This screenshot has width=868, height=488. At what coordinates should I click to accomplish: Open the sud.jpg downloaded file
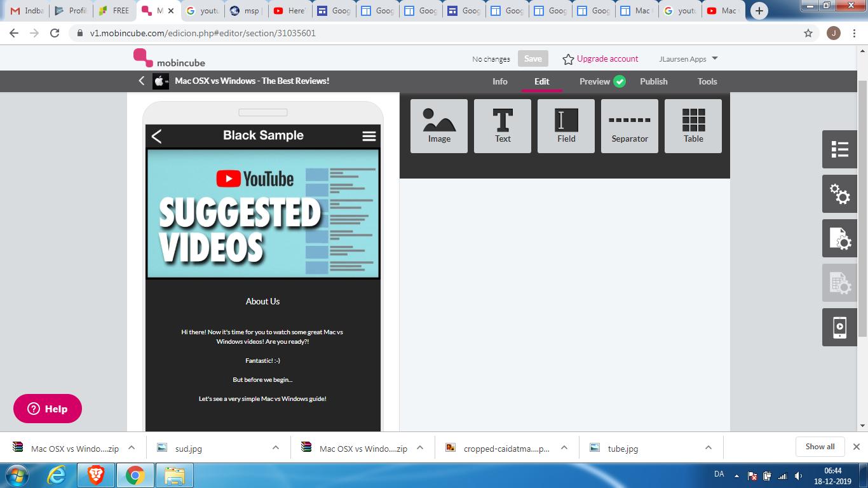pyautogui.click(x=189, y=448)
